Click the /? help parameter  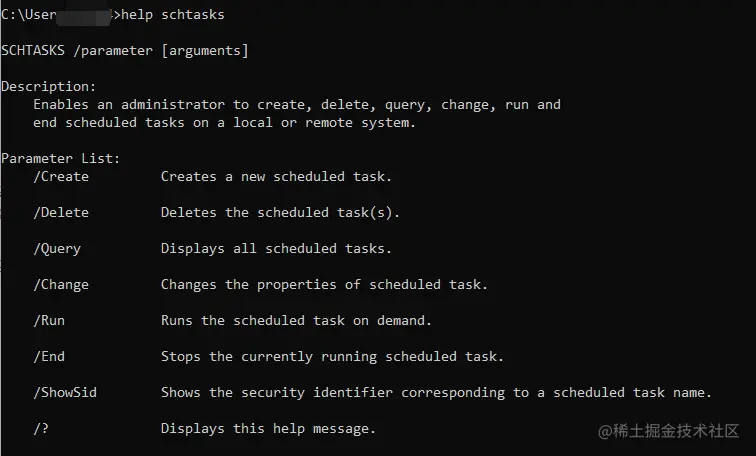point(41,429)
